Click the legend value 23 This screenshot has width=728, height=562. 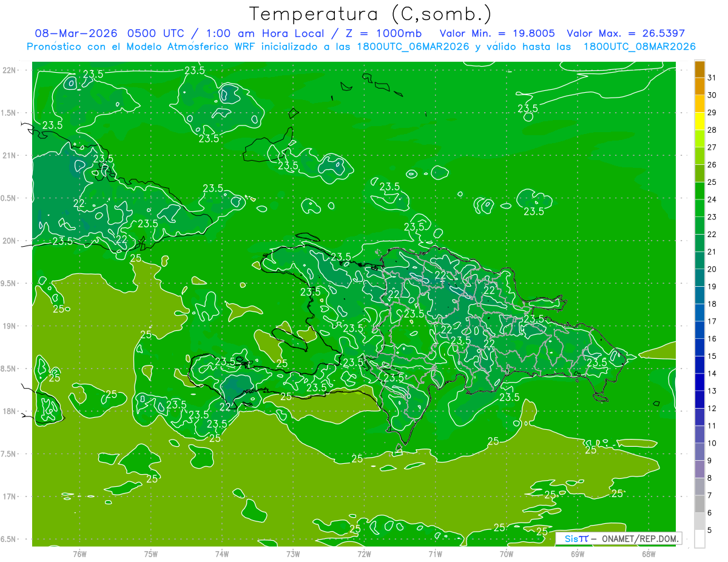pyautogui.click(x=712, y=216)
